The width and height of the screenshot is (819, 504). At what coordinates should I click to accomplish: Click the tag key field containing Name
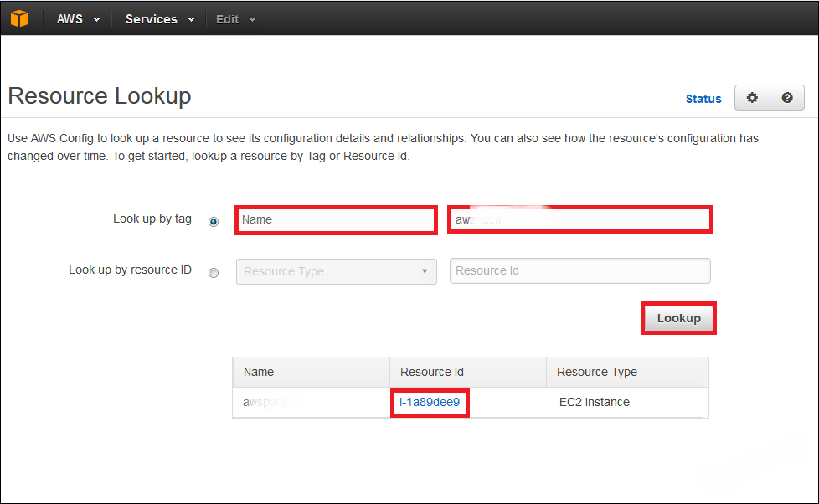[x=336, y=219]
